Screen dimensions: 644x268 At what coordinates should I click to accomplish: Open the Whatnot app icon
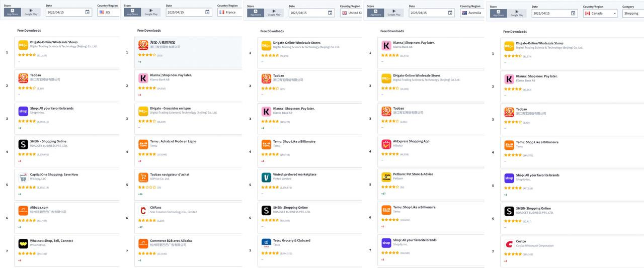pos(23,243)
